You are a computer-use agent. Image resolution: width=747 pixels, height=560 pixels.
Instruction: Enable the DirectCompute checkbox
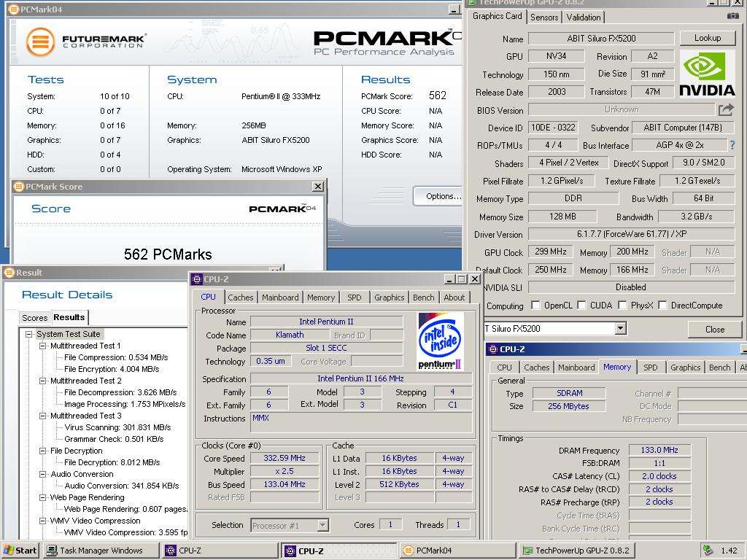(662, 305)
